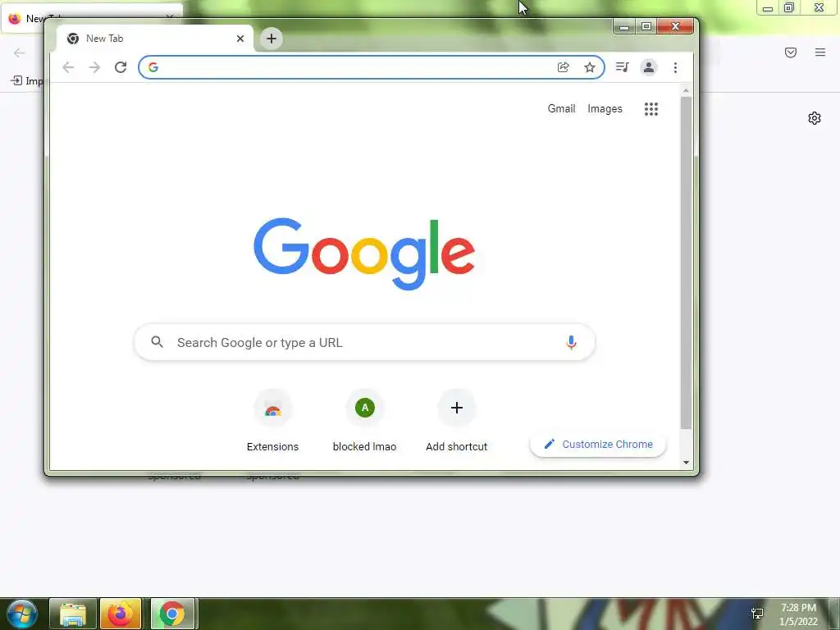Screen dimensions: 840x630
Task: Click the Customize Chrome button
Action: pyautogui.click(x=598, y=444)
